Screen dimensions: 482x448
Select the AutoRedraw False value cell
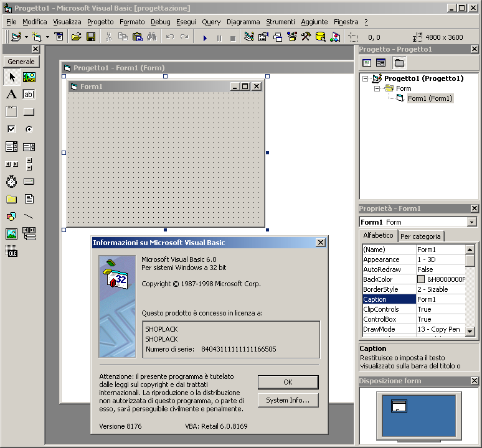click(x=440, y=269)
